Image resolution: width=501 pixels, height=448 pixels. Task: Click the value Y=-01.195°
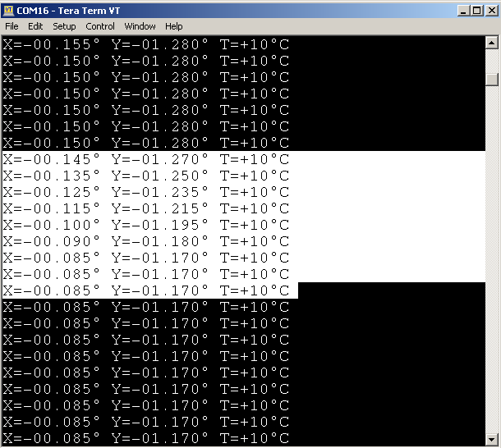click(x=160, y=225)
